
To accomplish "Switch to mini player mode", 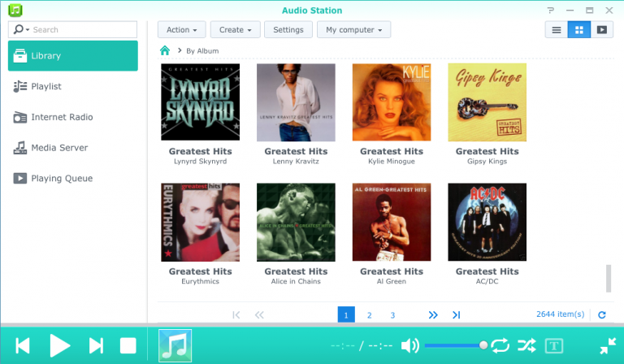I will (608, 345).
